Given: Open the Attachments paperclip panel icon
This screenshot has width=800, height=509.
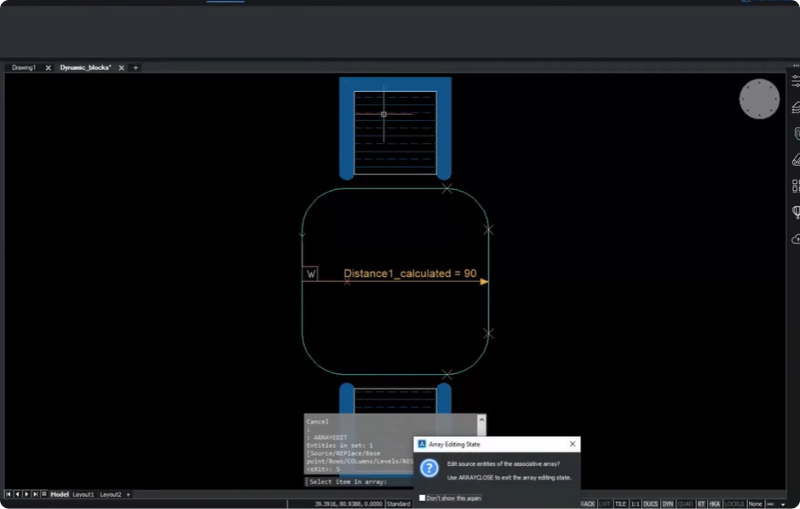Looking at the screenshot, I should [x=796, y=134].
